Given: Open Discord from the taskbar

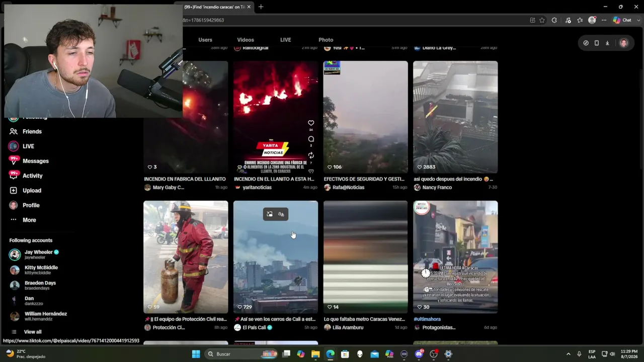Looking at the screenshot, I should pos(419,354).
